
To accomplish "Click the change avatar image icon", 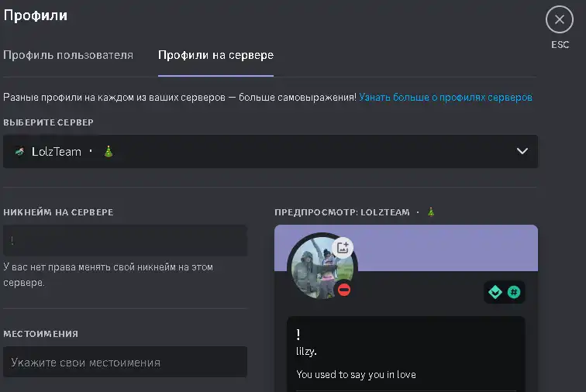I will coord(343,247).
